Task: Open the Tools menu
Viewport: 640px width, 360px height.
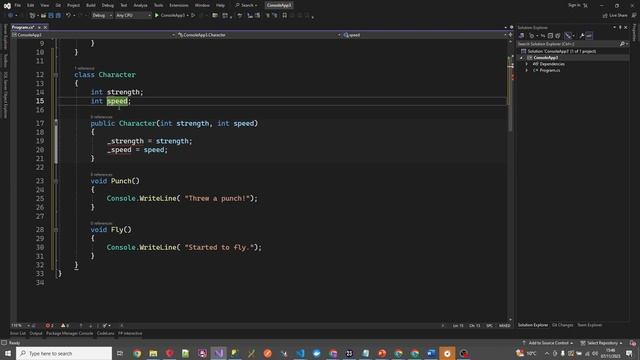Action: [158, 5]
